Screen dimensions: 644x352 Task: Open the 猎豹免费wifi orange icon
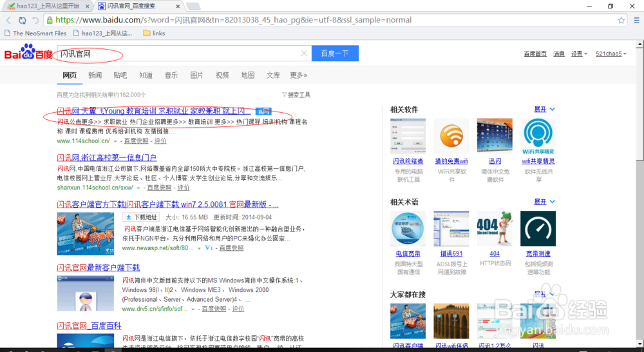click(x=451, y=136)
